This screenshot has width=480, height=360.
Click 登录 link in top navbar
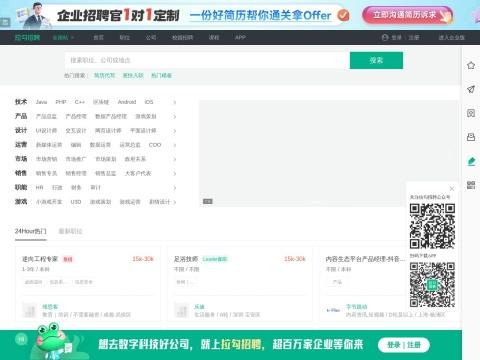(396, 38)
